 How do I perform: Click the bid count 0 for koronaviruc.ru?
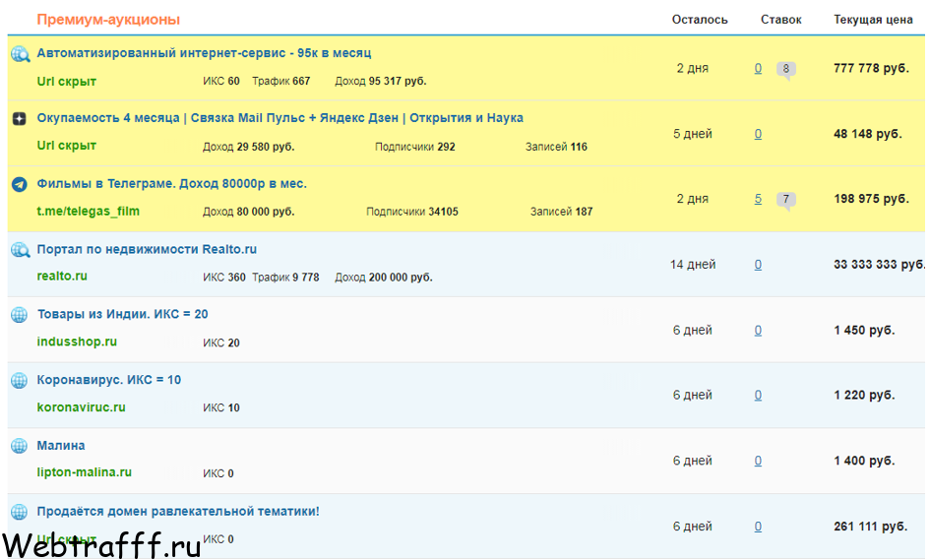pos(758,395)
